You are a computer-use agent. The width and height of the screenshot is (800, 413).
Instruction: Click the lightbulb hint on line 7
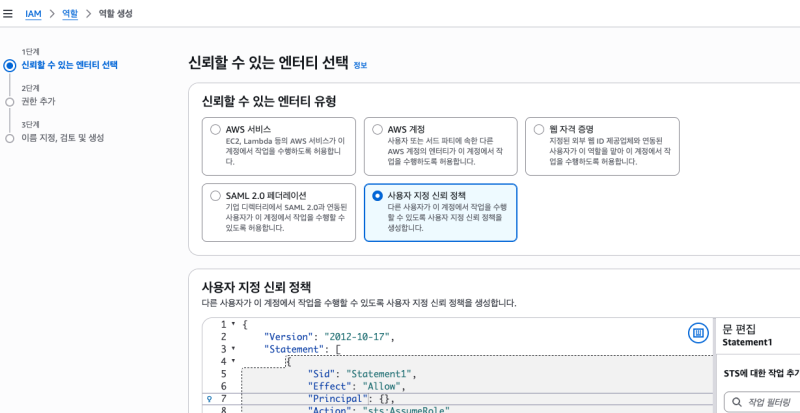[x=208, y=398]
